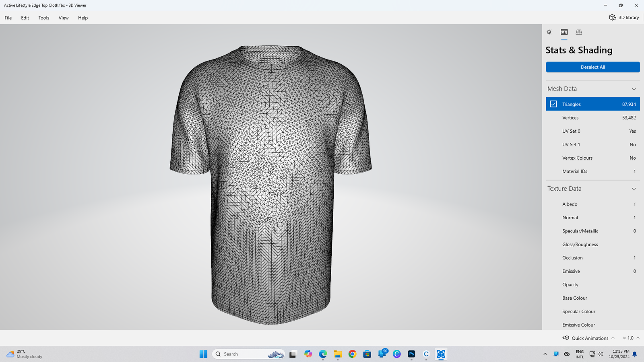Image resolution: width=644 pixels, height=362 pixels.
Task: Open the weather widget 29°C
Action: coord(24,354)
